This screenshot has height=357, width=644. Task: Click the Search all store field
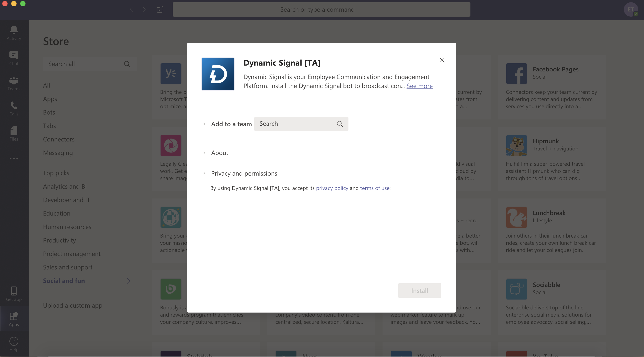click(x=90, y=64)
